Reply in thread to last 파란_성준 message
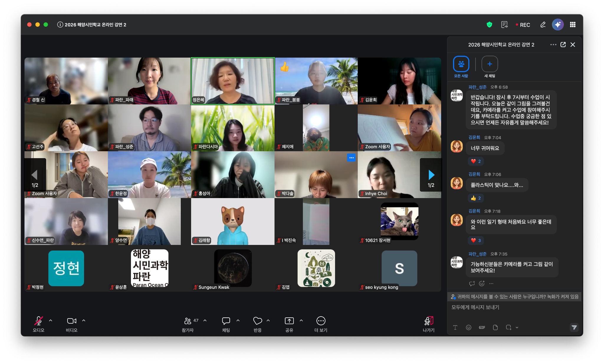This screenshot has height=364, width=604. point(472,284)
